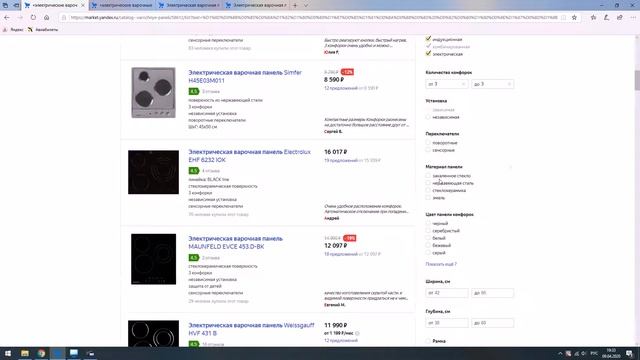The image size is (640, 360).
Task: Select the зависимая installation option
Action: pyautogui.click(x=428, y=110)
